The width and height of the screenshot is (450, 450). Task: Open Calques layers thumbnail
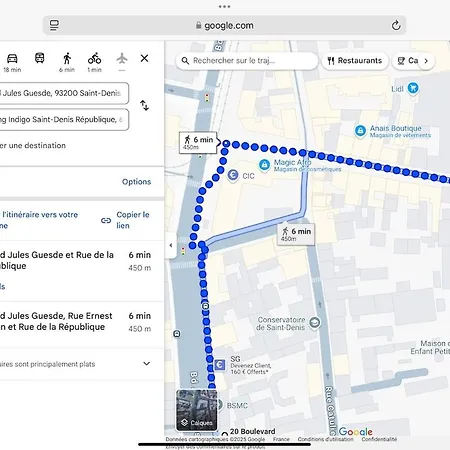tap(197, 410)
